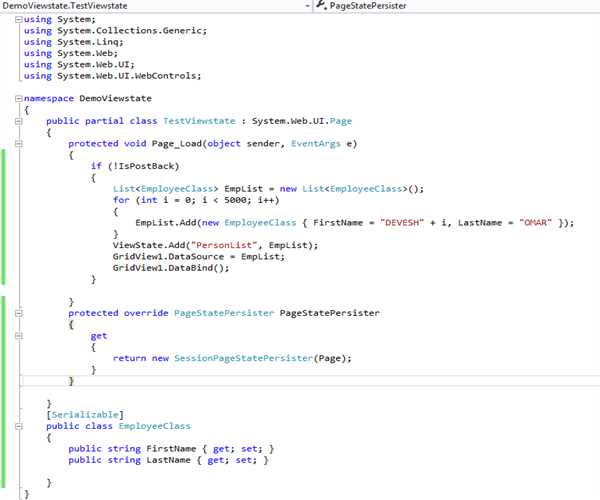Click System.Web.UI.Page base class reference
The height and width of the screenshot is (500, 600).
[288, 120]
